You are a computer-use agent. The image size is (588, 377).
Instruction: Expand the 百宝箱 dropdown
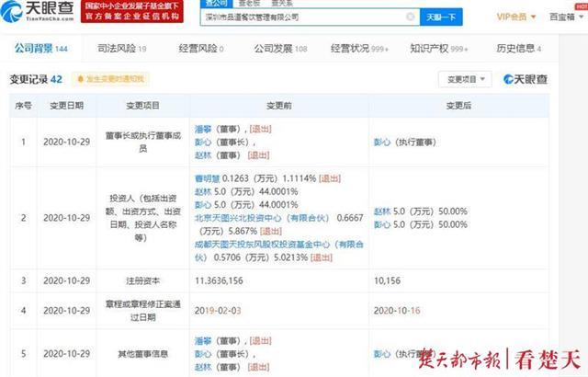coord(566,17)
